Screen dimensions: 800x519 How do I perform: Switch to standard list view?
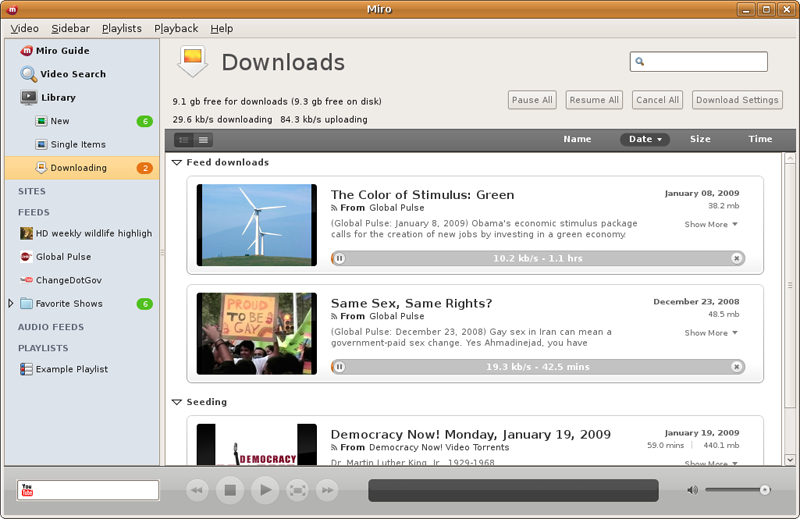click(184, 140)
